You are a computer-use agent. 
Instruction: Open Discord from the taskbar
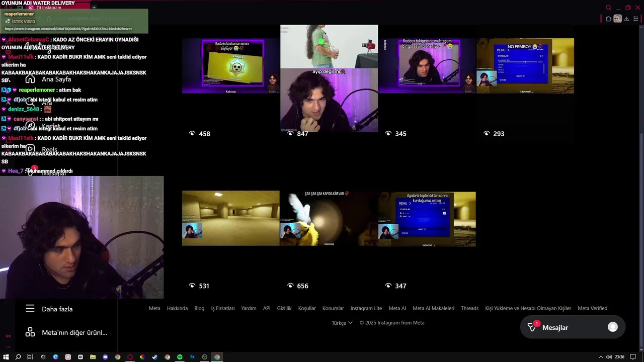(105, 357)
